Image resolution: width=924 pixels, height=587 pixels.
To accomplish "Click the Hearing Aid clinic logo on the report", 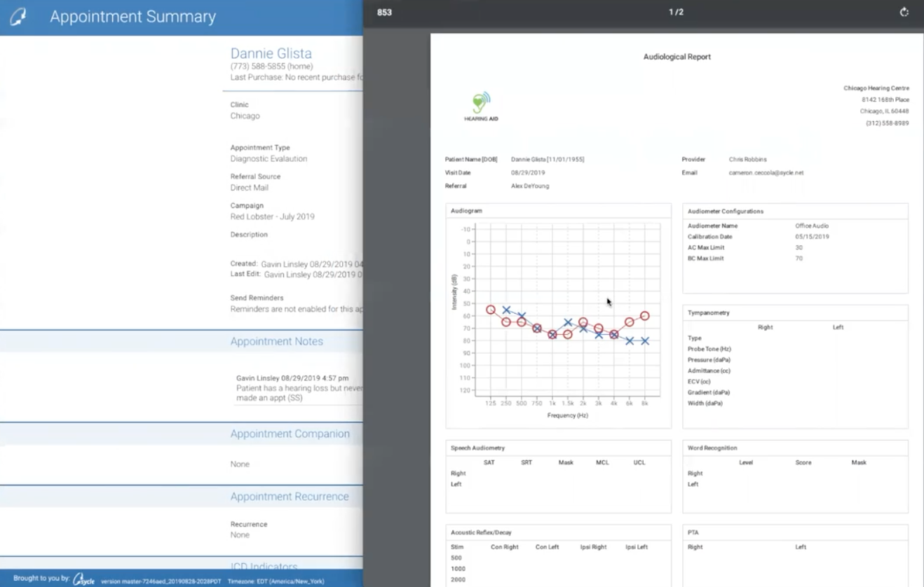I will 480,105.
